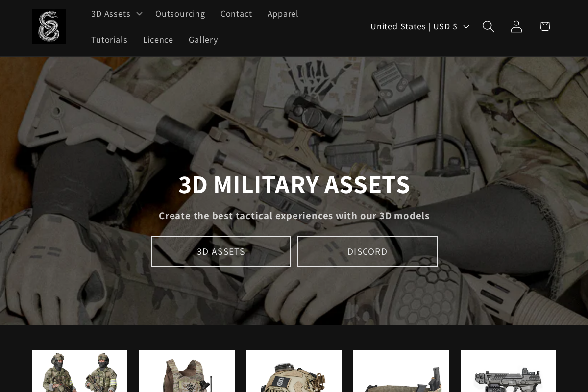Click the pistol with optic thumbnail
Viewport: 588px width, 392px height.
point(508,371)
